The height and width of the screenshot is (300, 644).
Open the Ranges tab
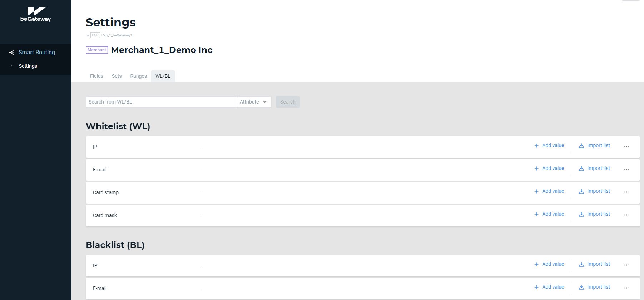click(138, 76)
